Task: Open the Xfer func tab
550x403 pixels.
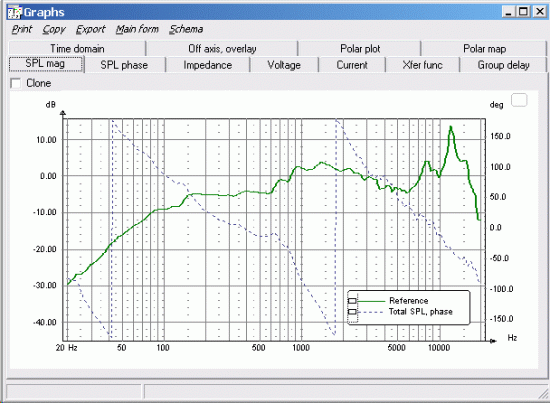Action: click(x=422, y=65)
